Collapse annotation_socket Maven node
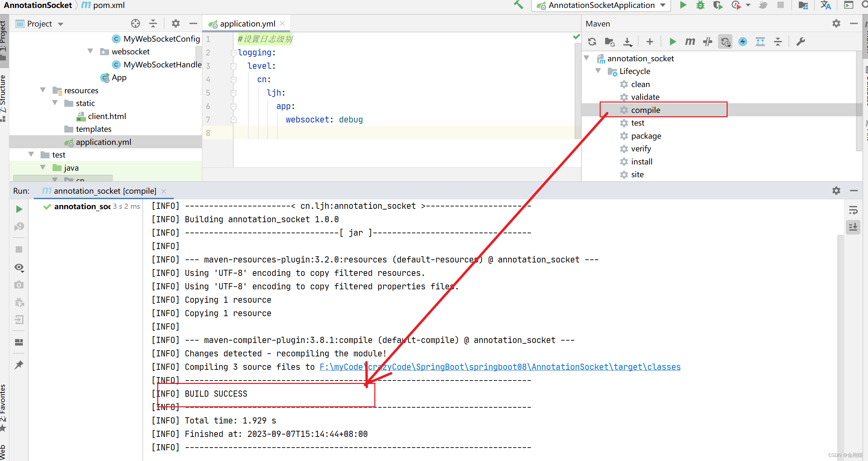This screenshot has height=461, width=868. [x=587, y=58]
